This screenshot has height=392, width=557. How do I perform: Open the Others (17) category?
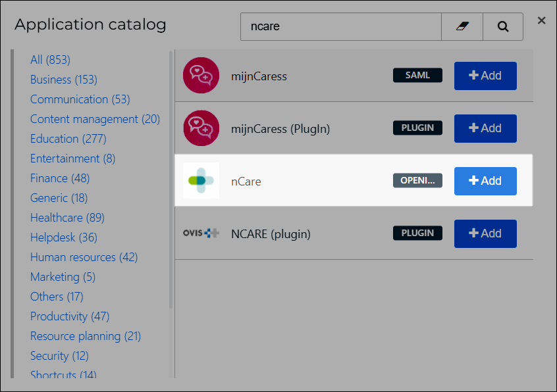[57, 297]
